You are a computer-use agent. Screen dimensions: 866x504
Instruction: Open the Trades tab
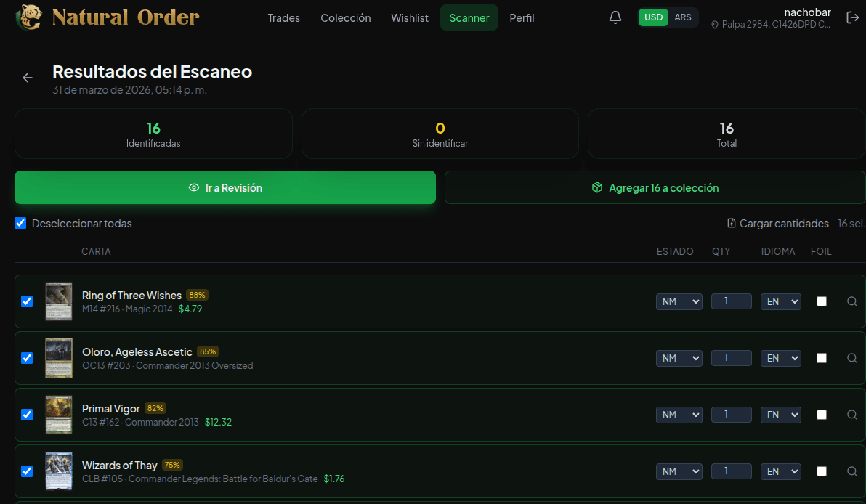(283, 18)
